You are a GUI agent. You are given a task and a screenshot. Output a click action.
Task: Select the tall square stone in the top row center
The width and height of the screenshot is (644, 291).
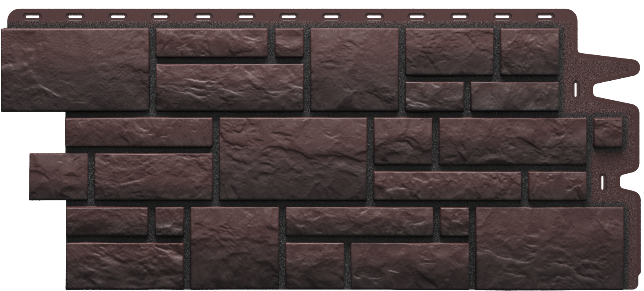point(354,69)
